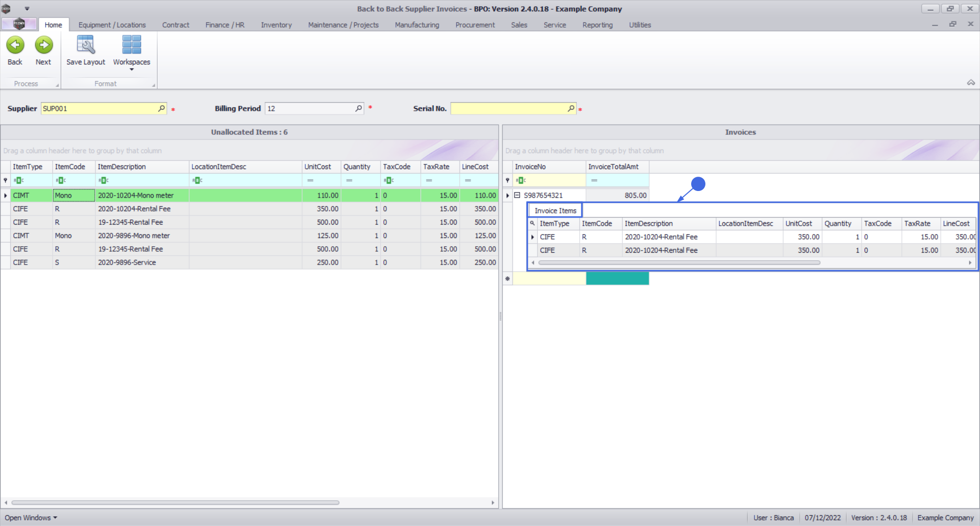Click the Billing Period search magnifier
The height and width of the screenshot is (526, 980).
(358, 108)
